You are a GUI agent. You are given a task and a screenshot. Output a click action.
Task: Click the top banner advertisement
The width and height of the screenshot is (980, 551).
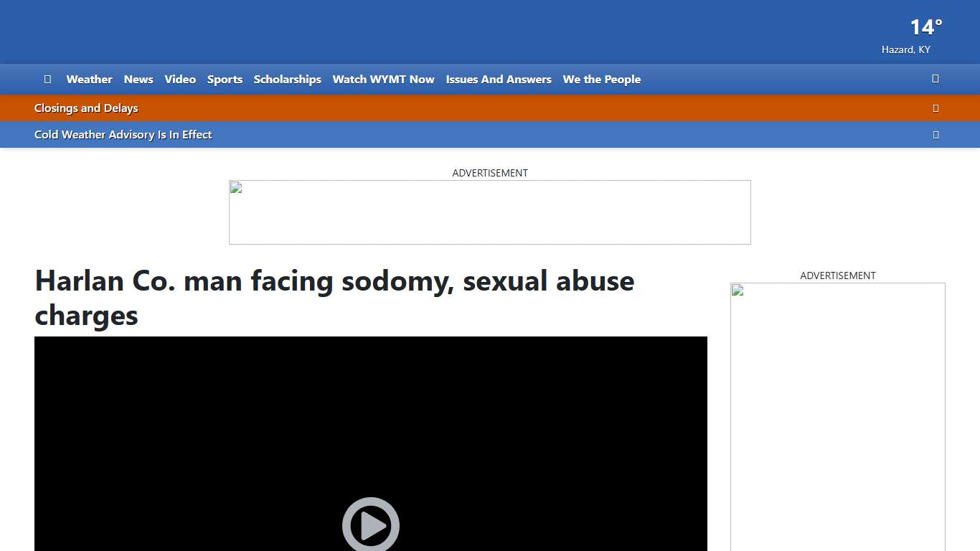[490, 212]
